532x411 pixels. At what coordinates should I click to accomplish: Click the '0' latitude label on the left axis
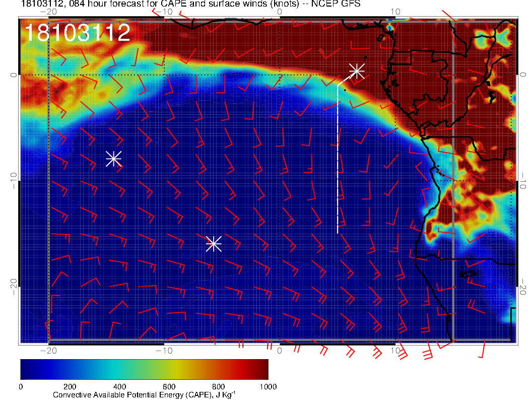click(x=14, y=75)
